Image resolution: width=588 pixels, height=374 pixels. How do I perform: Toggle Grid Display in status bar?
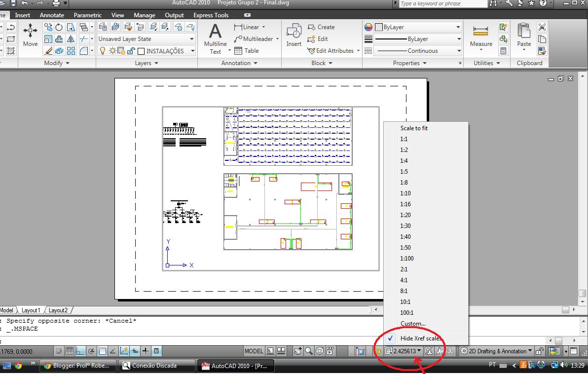tap(70, 351)
